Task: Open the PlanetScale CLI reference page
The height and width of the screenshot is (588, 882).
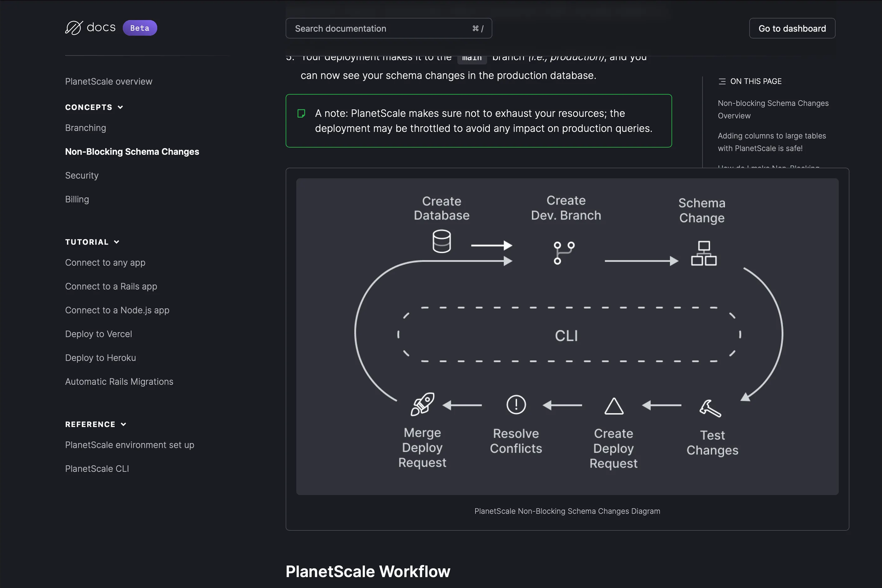Action: [x=97, y=468]
